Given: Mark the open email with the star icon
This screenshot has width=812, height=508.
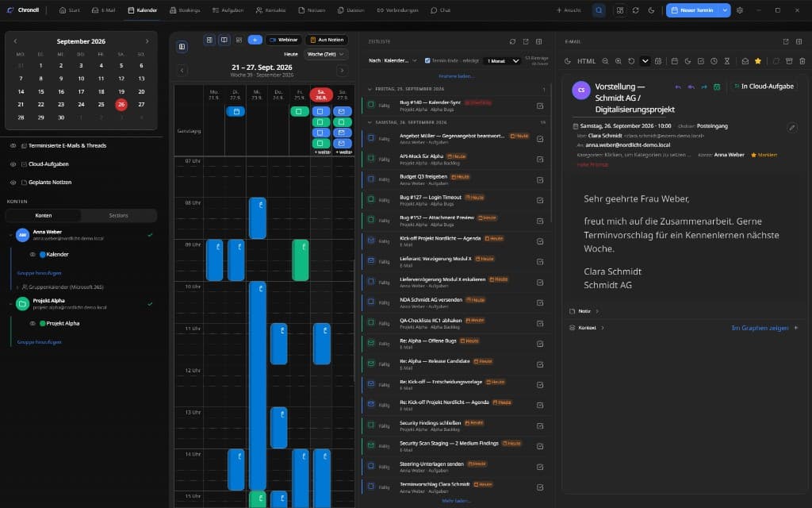Looking at the screenshot, I should [x=757, y=61].
